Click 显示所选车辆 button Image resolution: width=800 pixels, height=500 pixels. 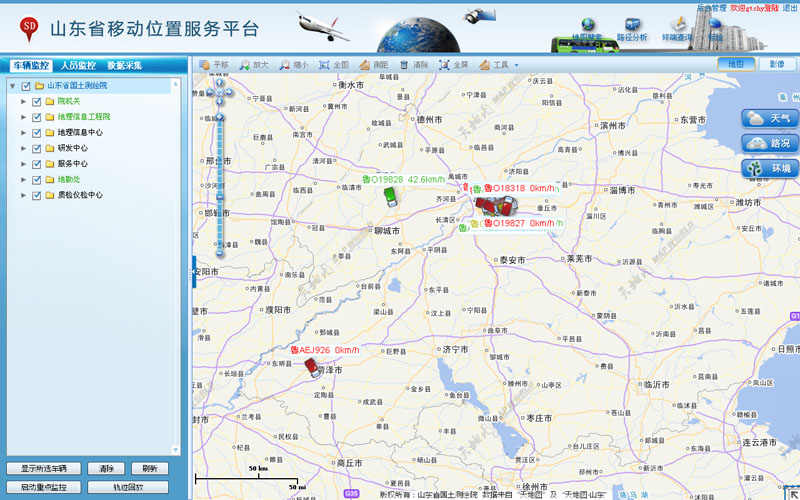pos(44,468)
